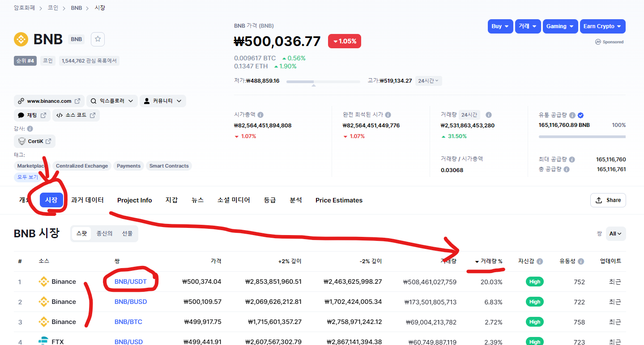The height and width of the screenshot is (345, 644).
Task: Go to 암호화폐 in breadcrumb
Action: (24, 8)
